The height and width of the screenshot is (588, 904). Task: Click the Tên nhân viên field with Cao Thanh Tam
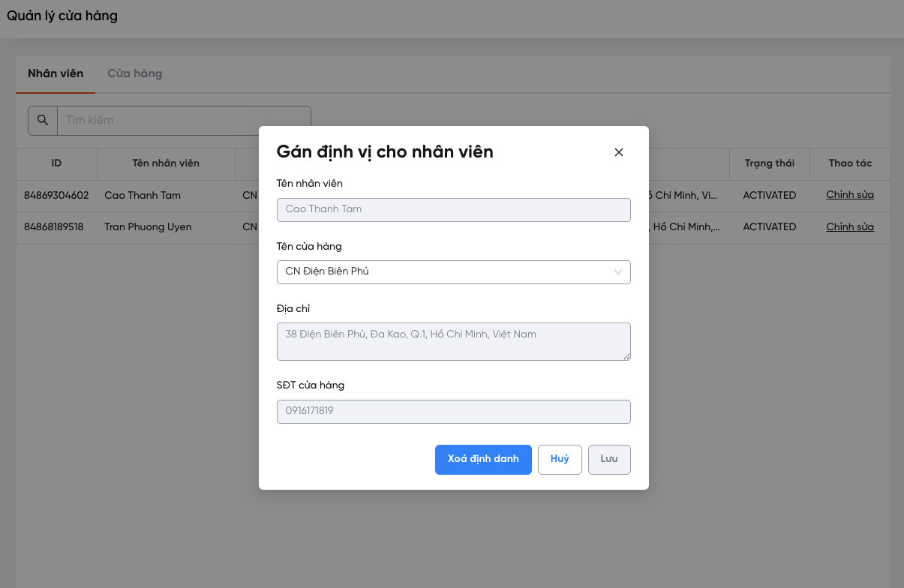(x=454, y=209)
